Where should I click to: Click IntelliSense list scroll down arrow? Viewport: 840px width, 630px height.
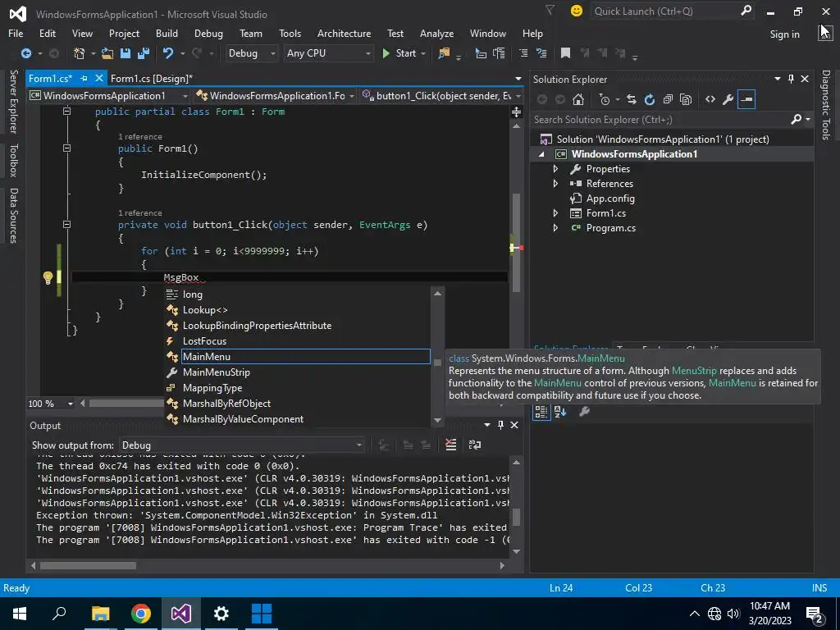438,421
